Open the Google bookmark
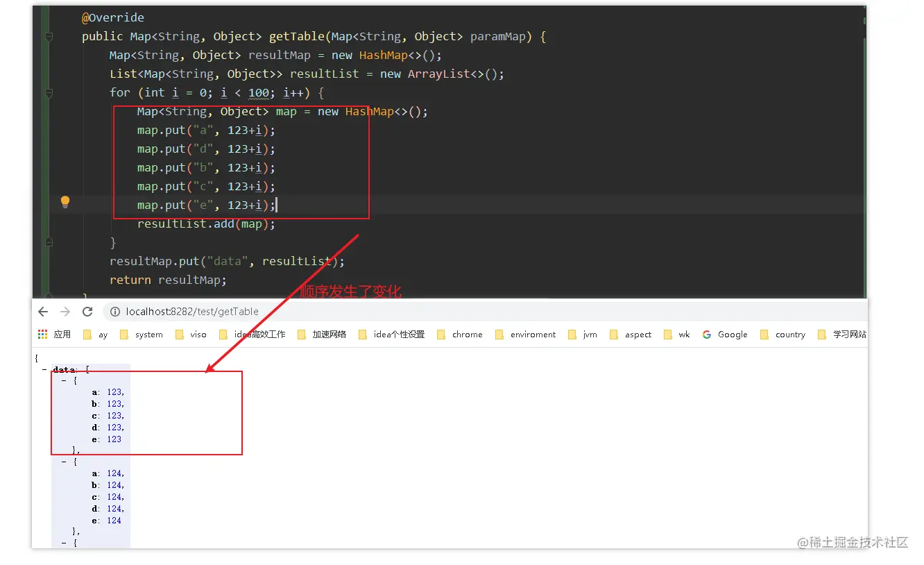924x565 pixels. (x=725, y=335)
